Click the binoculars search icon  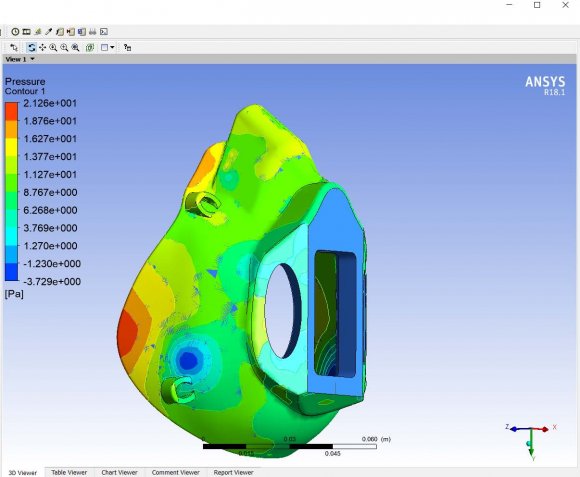pos(92,32)
